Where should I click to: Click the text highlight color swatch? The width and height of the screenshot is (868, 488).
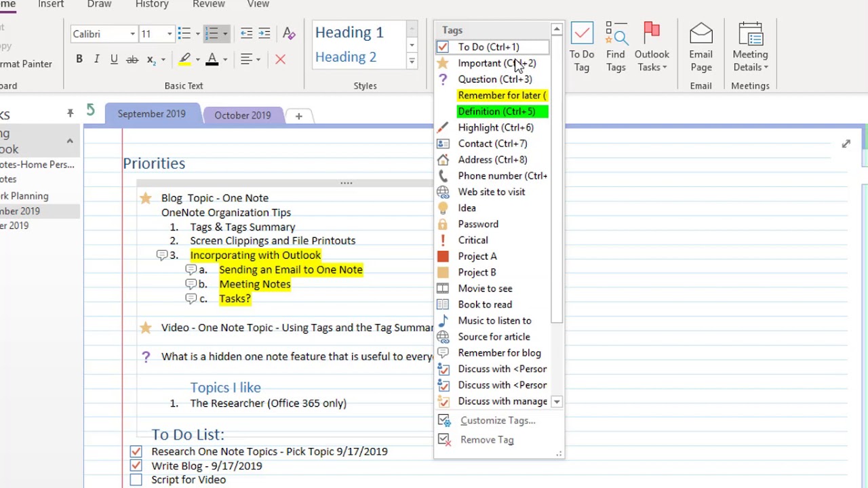(184, 60)
